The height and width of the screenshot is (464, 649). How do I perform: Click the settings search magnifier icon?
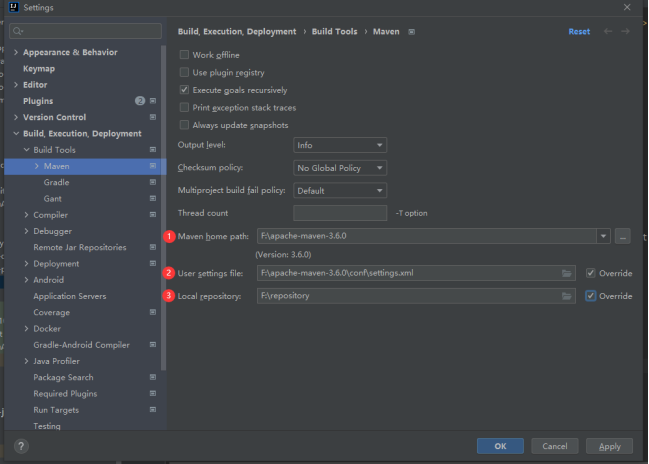18,31
